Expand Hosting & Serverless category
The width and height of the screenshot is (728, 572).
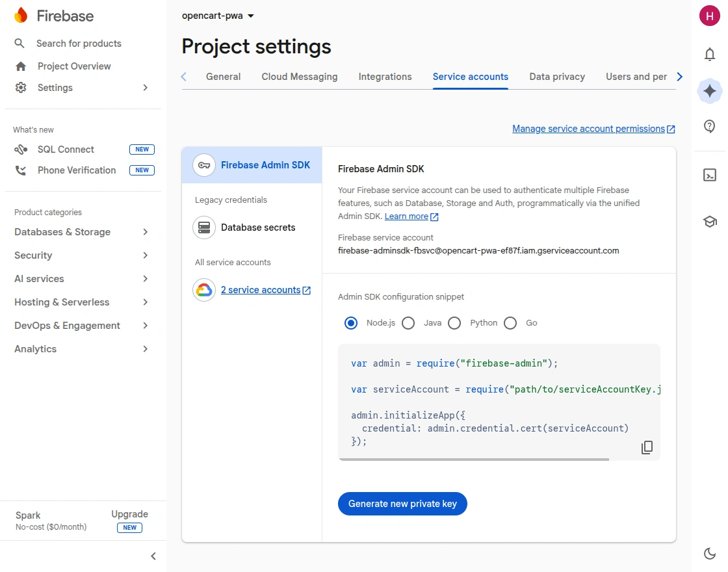pos(81,302)
